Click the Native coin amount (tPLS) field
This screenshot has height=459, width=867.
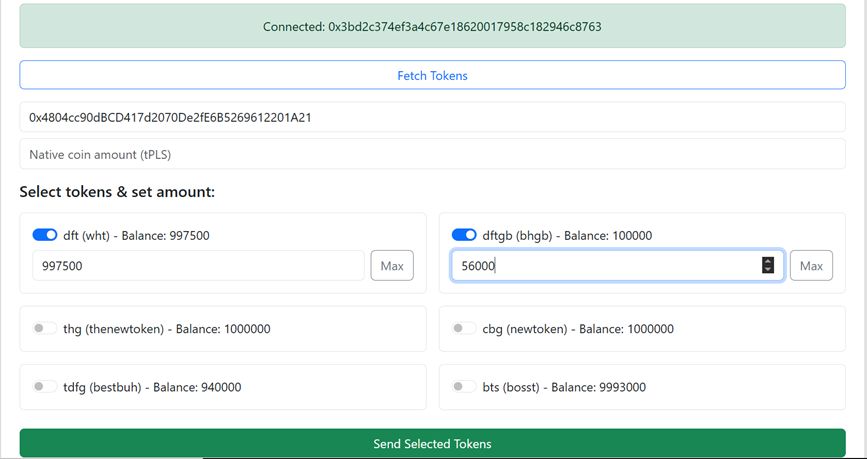pyautogui.click(x=432, y=154)
